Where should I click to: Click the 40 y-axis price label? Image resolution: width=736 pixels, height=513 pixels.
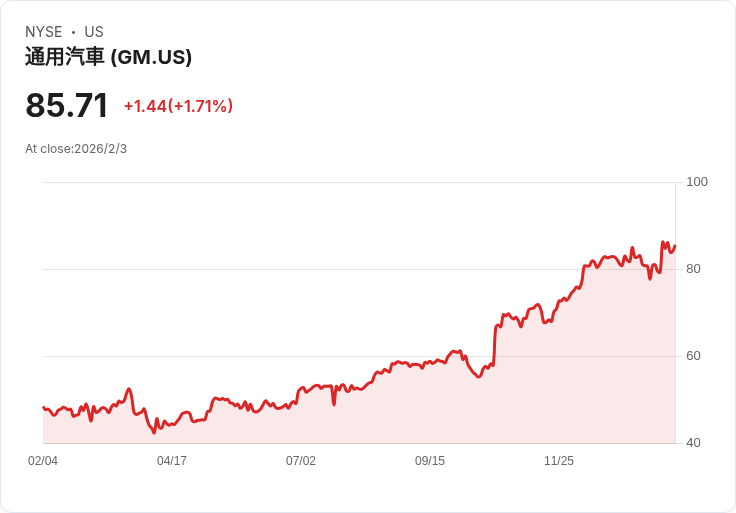pyautogui.click(x=693, y=443)
